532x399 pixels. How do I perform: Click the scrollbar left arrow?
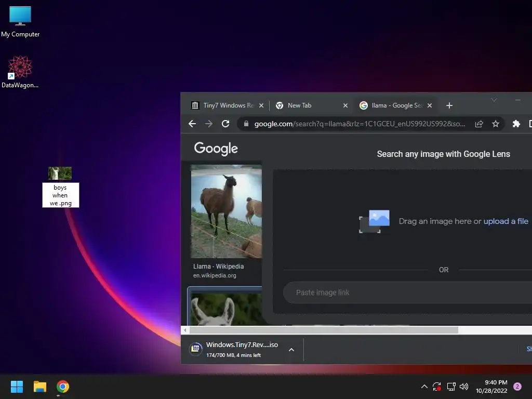pyautogui.click(x=185, y=330)
